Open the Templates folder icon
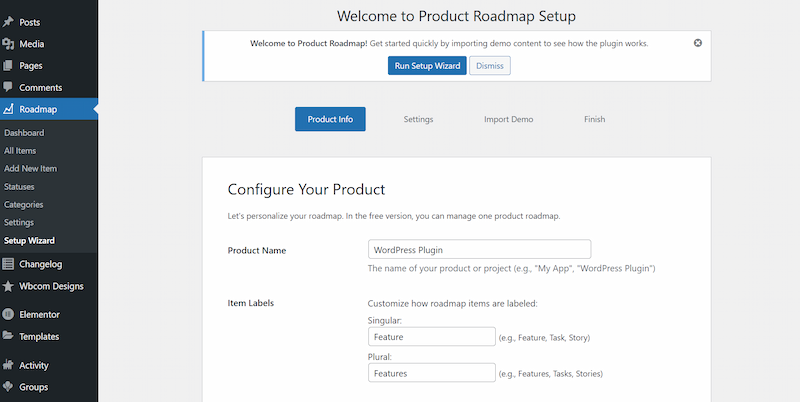800x402 pixels. tap(9, 337)
